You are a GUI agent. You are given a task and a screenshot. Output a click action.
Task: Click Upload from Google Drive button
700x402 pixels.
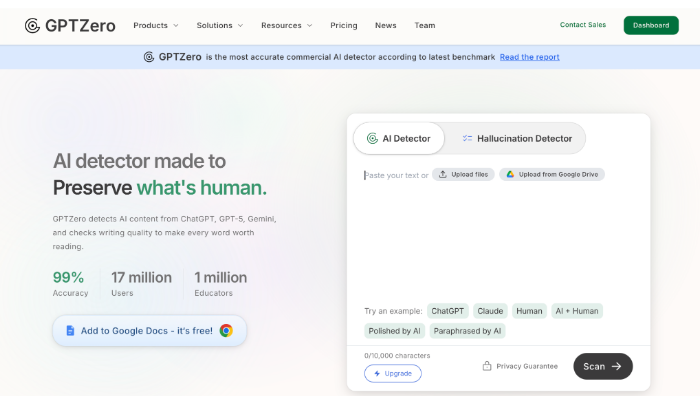pos(552,175)
